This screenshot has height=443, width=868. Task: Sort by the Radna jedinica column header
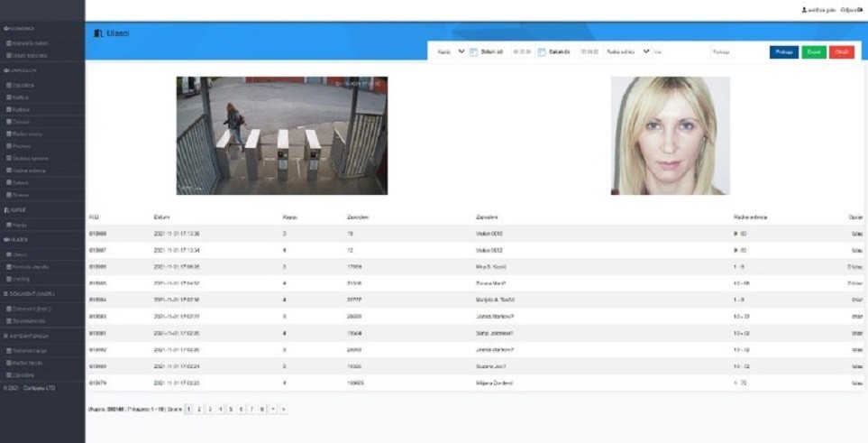pos(750,217)
